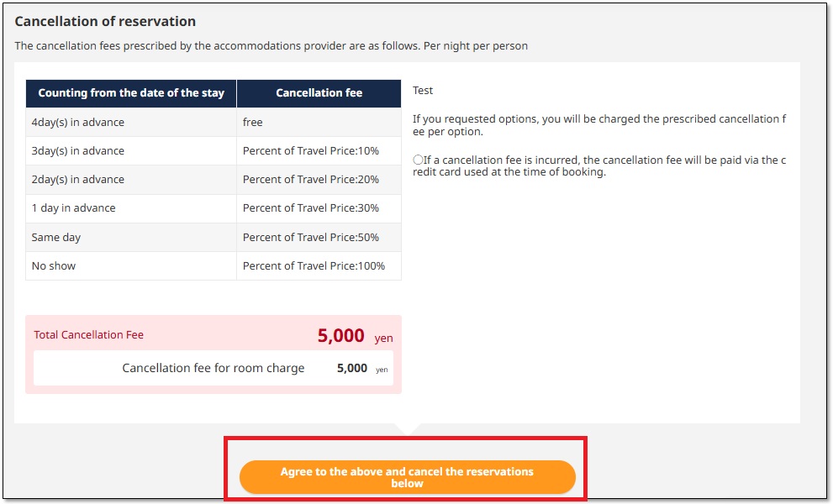Click Percent of Travel Price:50% cell
Viewport: 833px width, 504px height.
(x=311, y=238)
